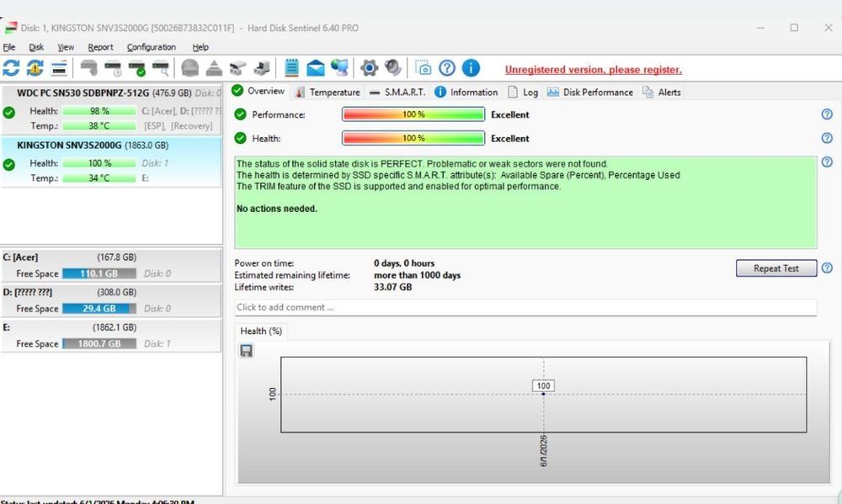Click the refresh icon with yellow warning
Viewport: 842px width, 504px height.
(35, 68)
